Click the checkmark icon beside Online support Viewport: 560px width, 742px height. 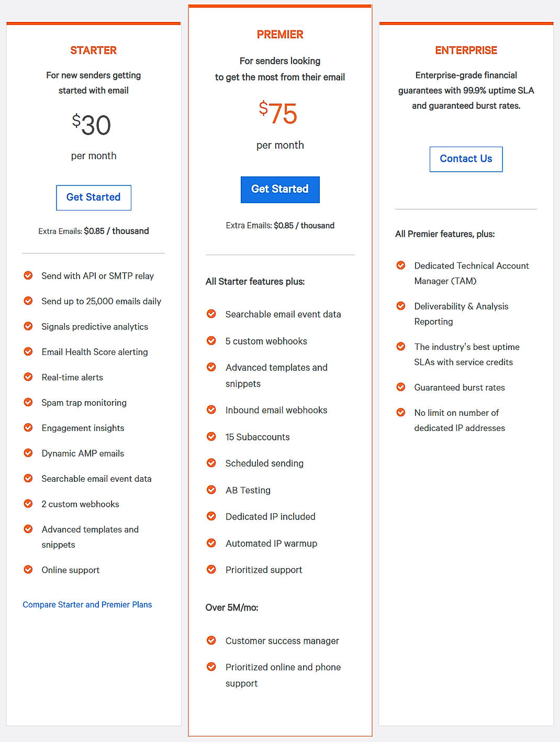click(28, 569)
